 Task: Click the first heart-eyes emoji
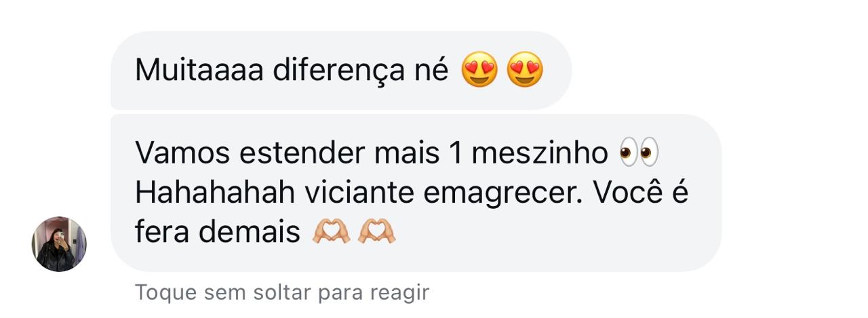pos(479,70)
